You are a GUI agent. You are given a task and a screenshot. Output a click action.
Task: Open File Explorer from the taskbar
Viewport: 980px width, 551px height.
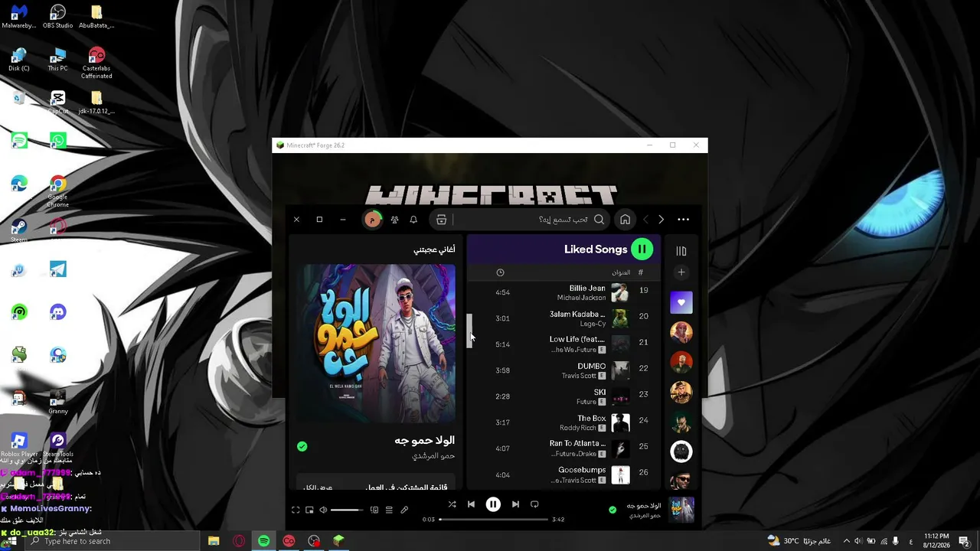pos(214,541)
